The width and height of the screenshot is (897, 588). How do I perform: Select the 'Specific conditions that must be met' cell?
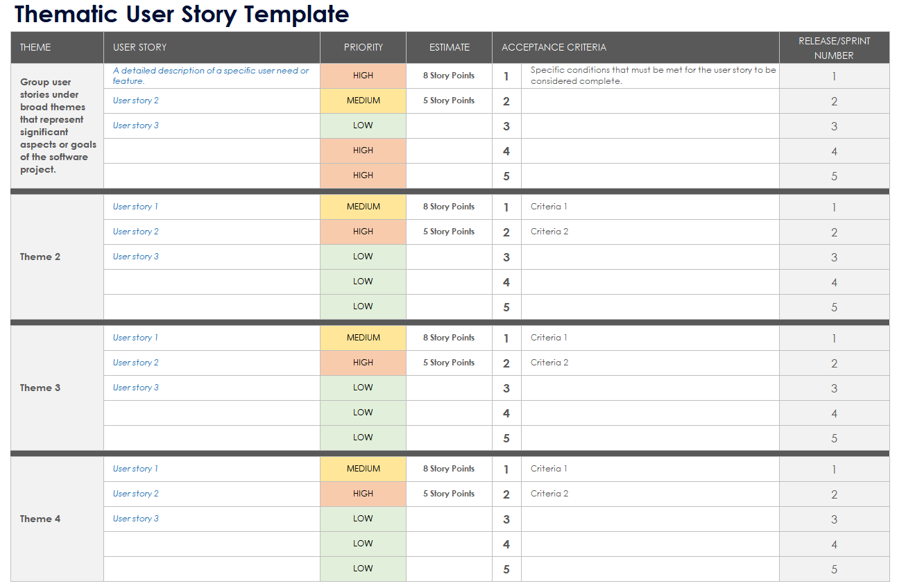pos(653,76)
